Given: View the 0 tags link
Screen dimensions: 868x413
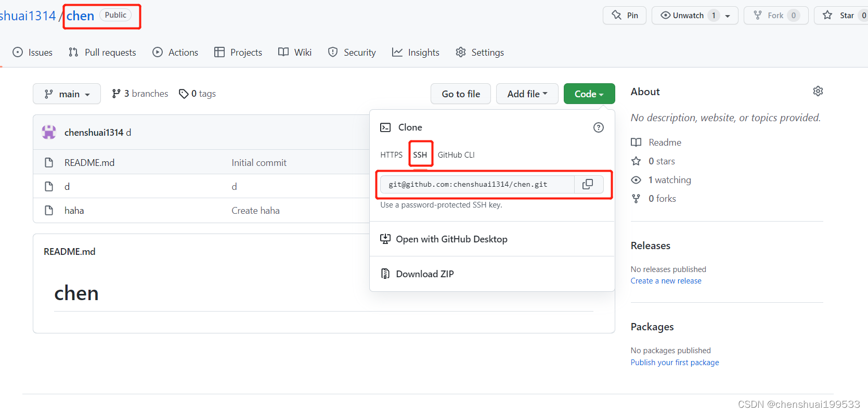Looking at the screenshot, I should [x=197, y=94].
